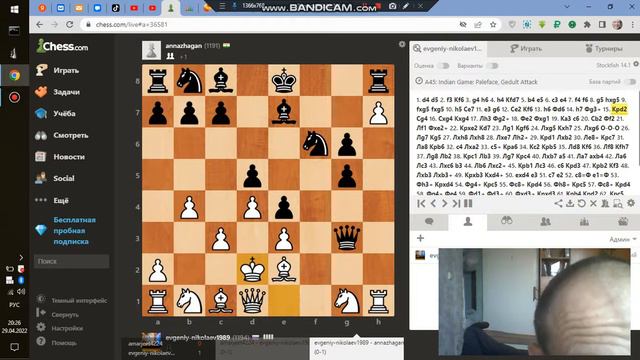The image size is (640, 360).
Task: Click the X close game icon
Action: 593,203
